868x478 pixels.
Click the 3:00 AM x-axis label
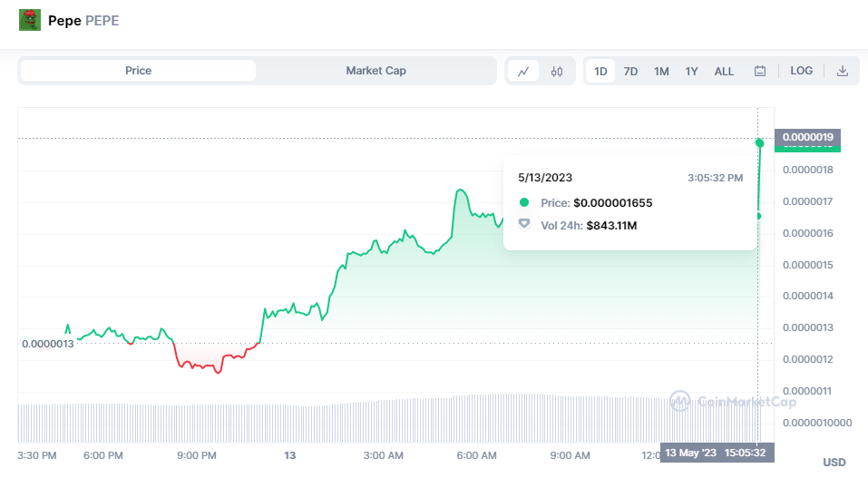383,456
